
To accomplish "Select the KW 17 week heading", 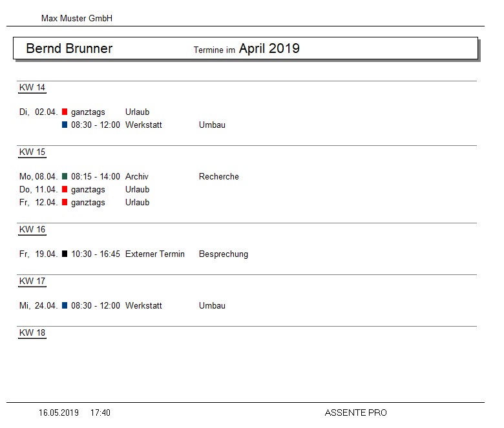I will click(x=32, y=281).
